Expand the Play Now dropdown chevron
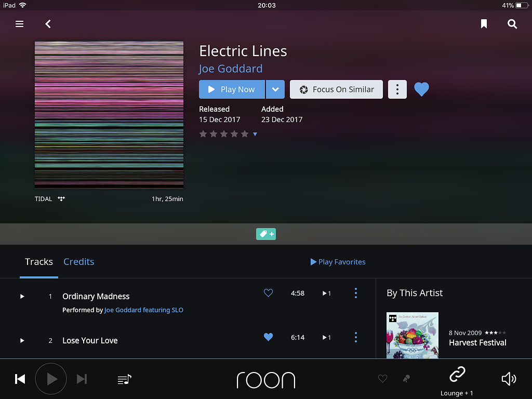This screenshot has width=532, height=399. (275, 89)
